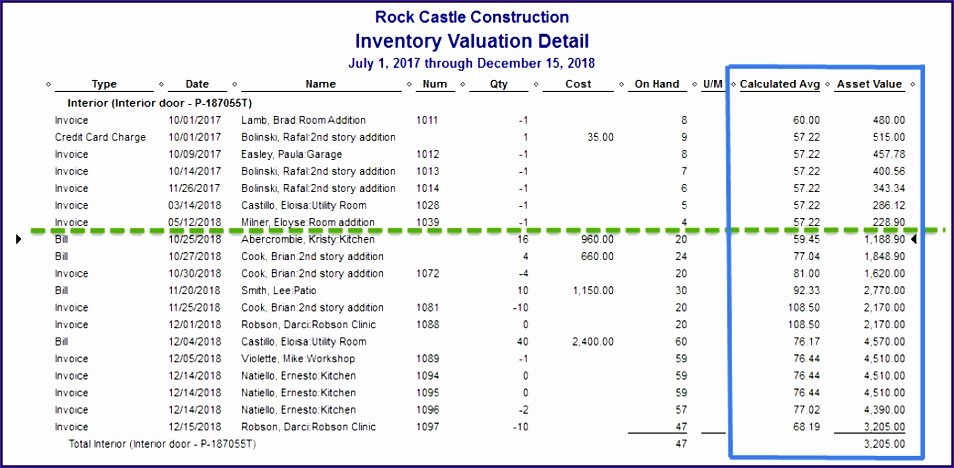Select invoice number 1097
This screenshot has width=954, height=468.
(427, 427)
